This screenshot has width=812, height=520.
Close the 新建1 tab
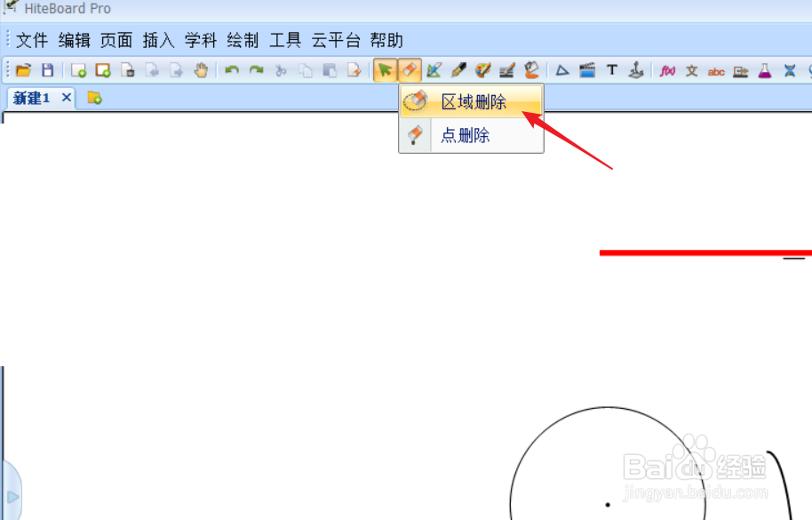[x=67, y=97]
